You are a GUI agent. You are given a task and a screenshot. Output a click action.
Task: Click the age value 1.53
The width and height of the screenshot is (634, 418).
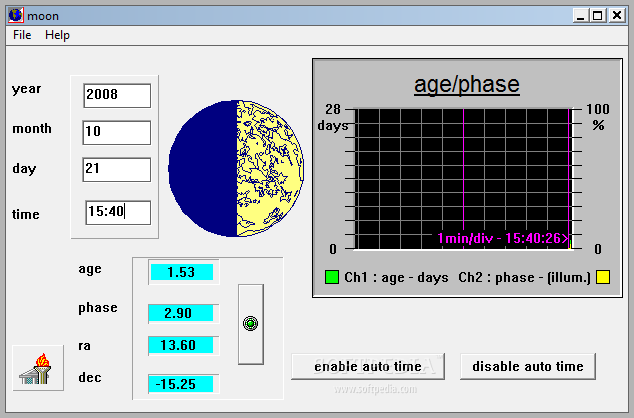pyautogui.click(x=182, y=272)
